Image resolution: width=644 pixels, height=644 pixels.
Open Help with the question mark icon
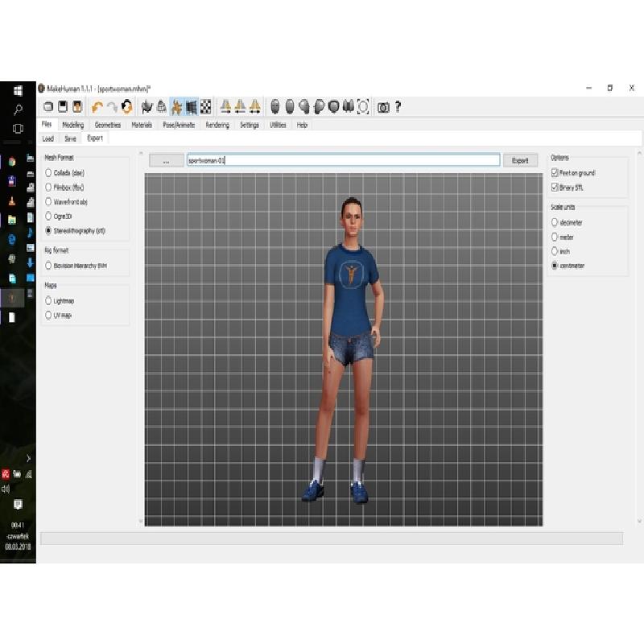coord(398,107)
